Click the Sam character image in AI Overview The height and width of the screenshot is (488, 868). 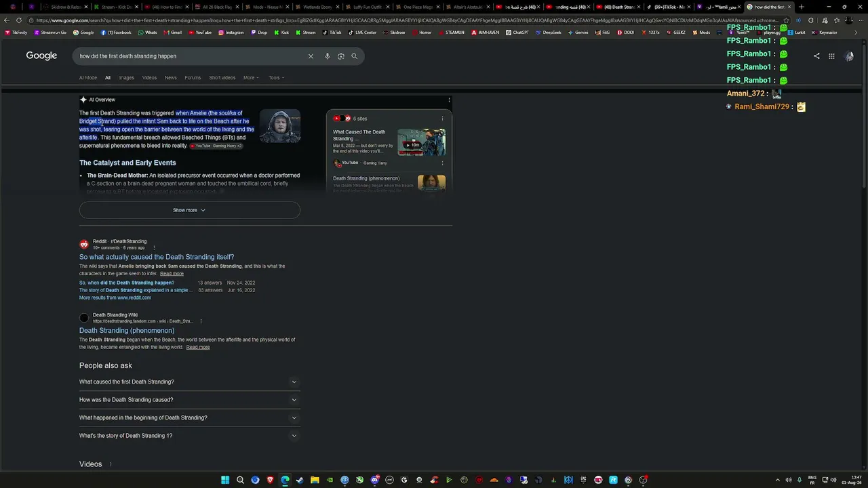[x=280, y=126]
